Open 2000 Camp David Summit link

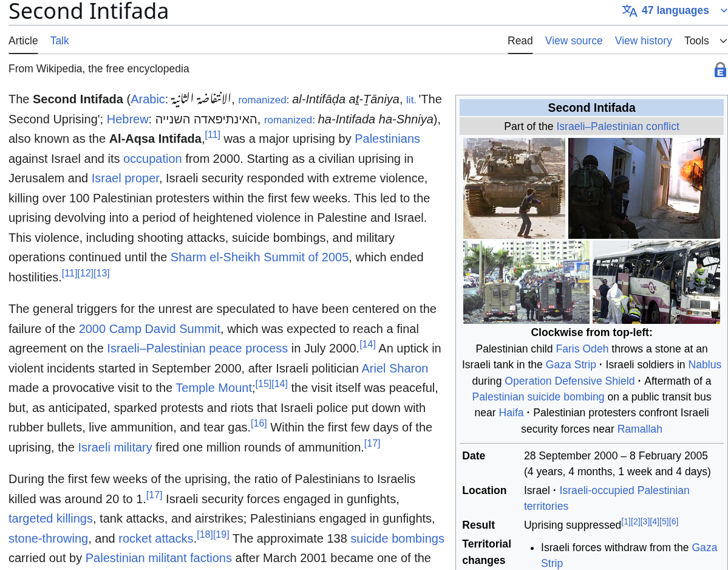click(149, 329)
